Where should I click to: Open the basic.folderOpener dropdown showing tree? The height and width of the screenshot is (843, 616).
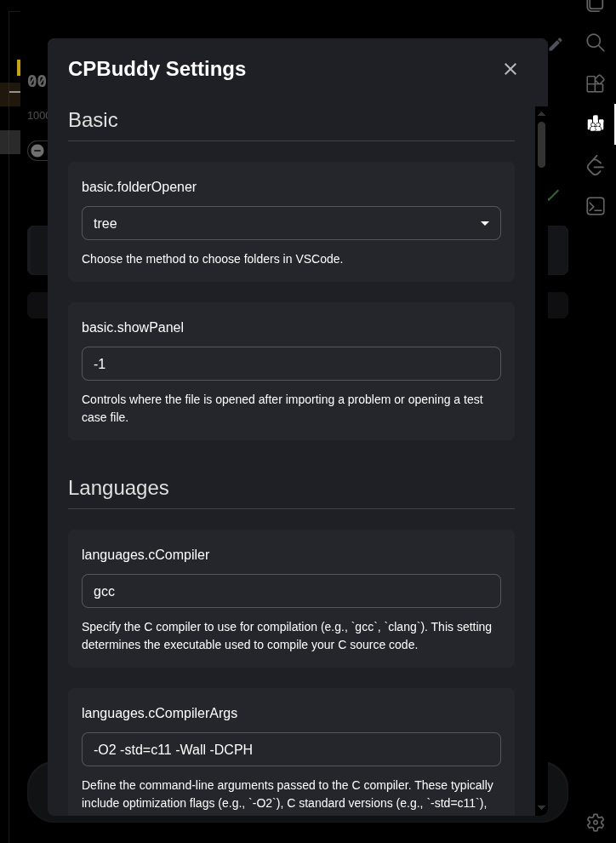[x=291, y=223]
